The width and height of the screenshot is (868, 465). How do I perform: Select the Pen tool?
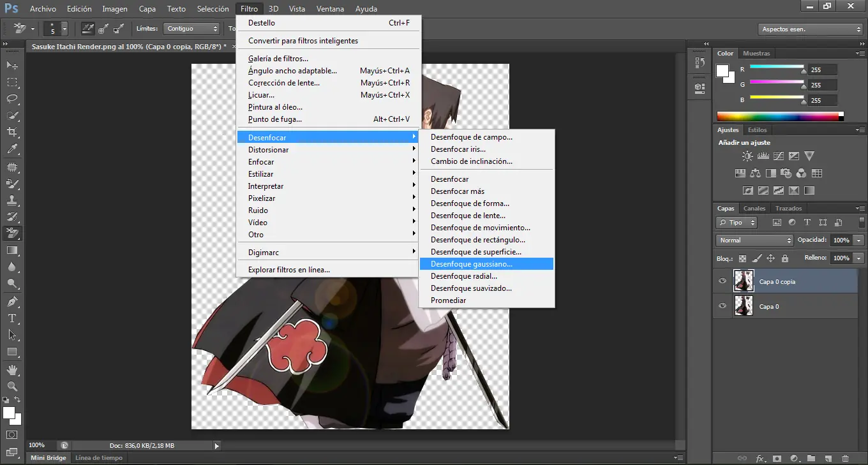click(12, 301)
